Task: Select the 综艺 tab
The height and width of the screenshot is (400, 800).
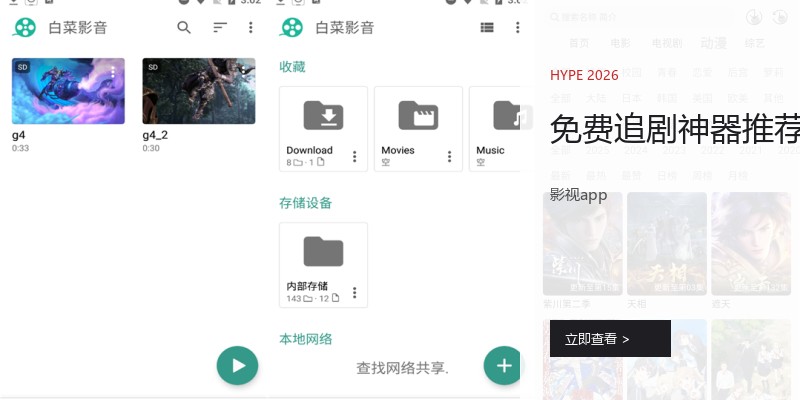Action: (755, 43)
